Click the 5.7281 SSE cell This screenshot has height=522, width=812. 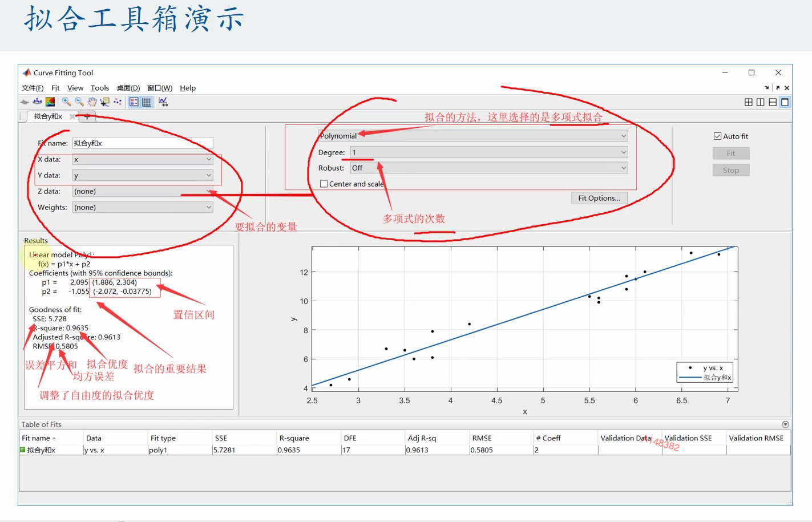coord(245,450)
